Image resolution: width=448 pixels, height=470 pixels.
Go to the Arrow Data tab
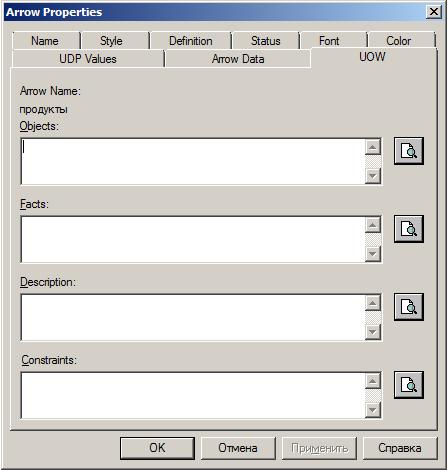pos(238,59)
